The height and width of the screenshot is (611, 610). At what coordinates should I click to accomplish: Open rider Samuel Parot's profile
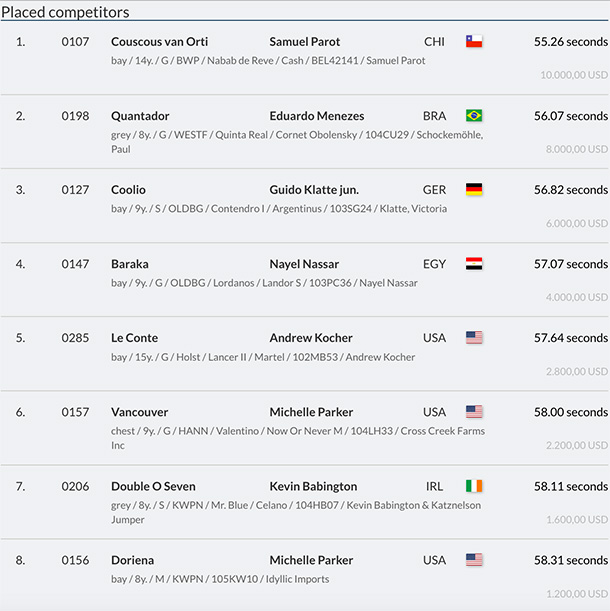(x=304, y=42)
